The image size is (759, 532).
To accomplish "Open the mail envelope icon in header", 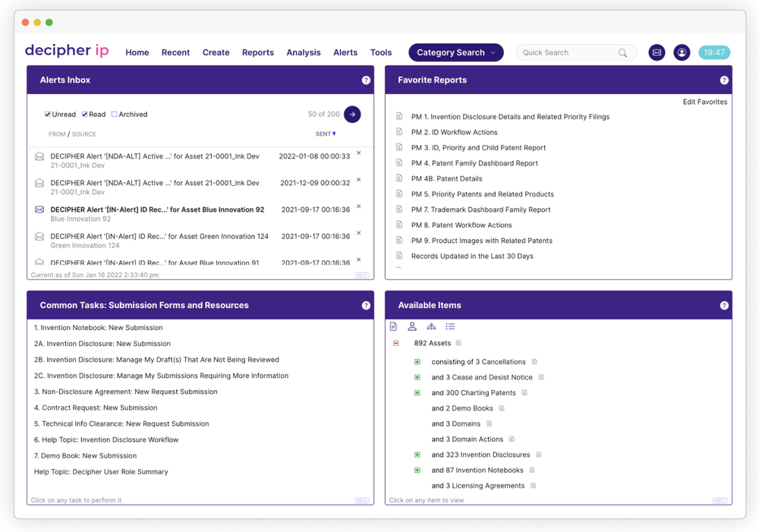I will [657, 52].
